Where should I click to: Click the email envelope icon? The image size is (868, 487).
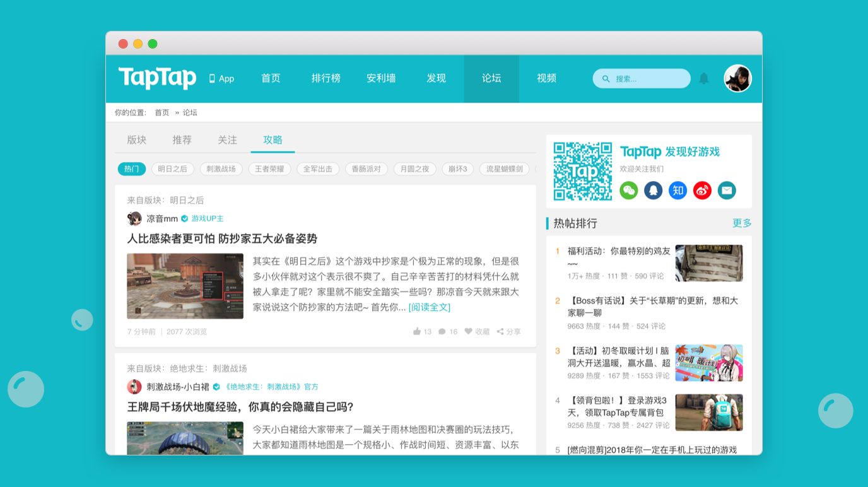(x=727, y=191)
